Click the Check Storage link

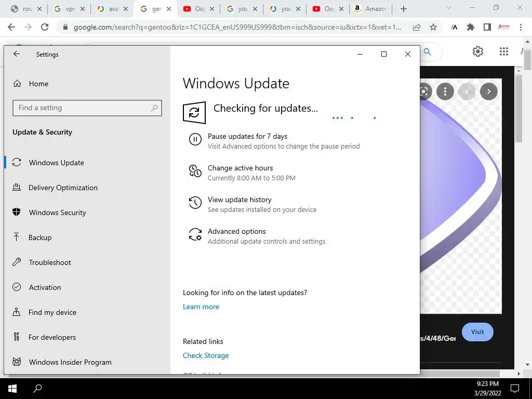click(x=206, y=355)
